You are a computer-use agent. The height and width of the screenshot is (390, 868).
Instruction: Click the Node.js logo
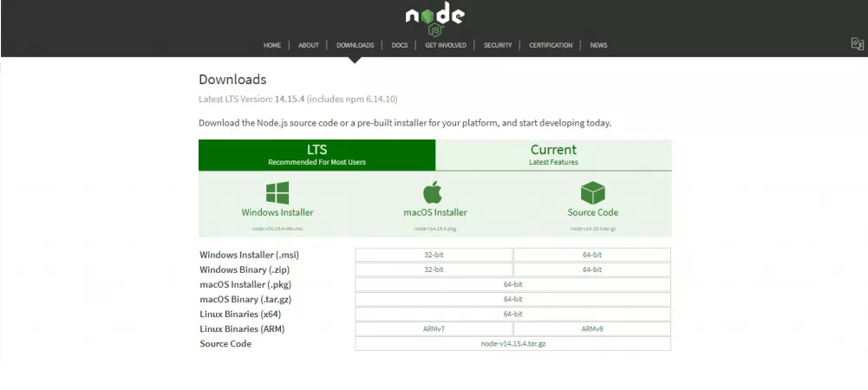[434, 20]
